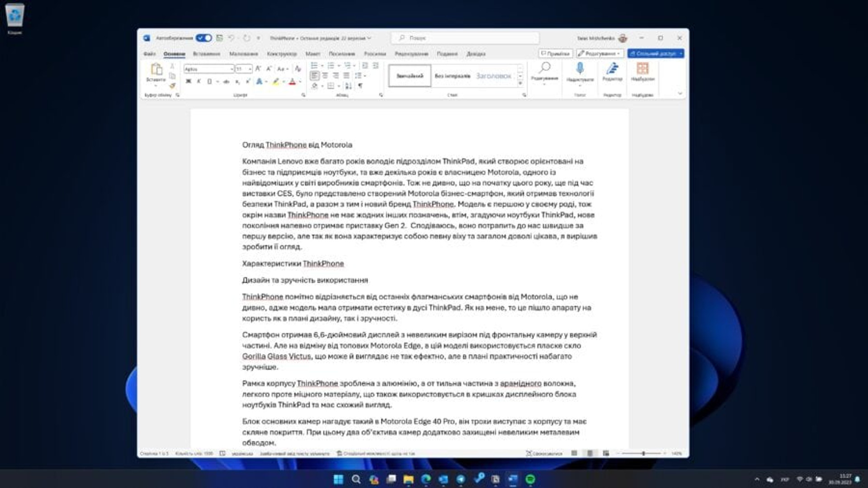868x488 pixels.
Task: Align the text to the left
Action: click(x=315, y=76)
